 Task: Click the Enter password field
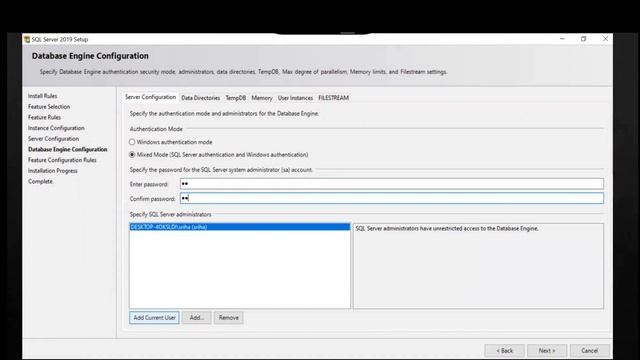point(391,184)
